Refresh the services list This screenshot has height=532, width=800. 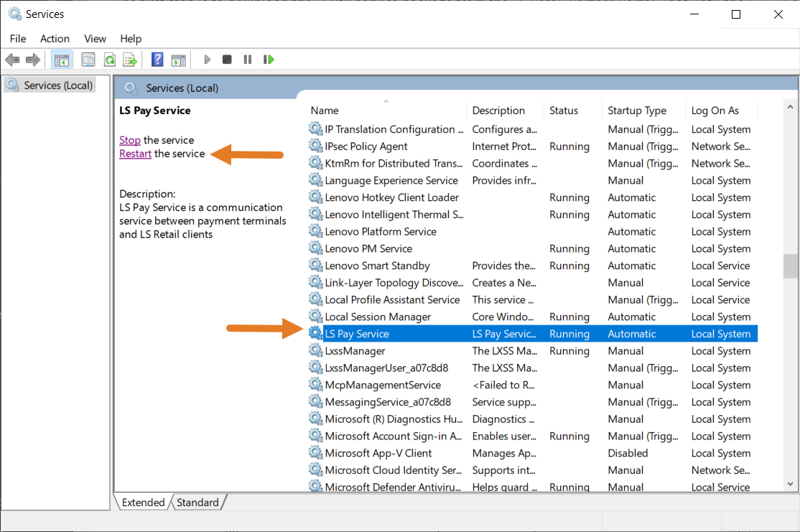point(109,59)
